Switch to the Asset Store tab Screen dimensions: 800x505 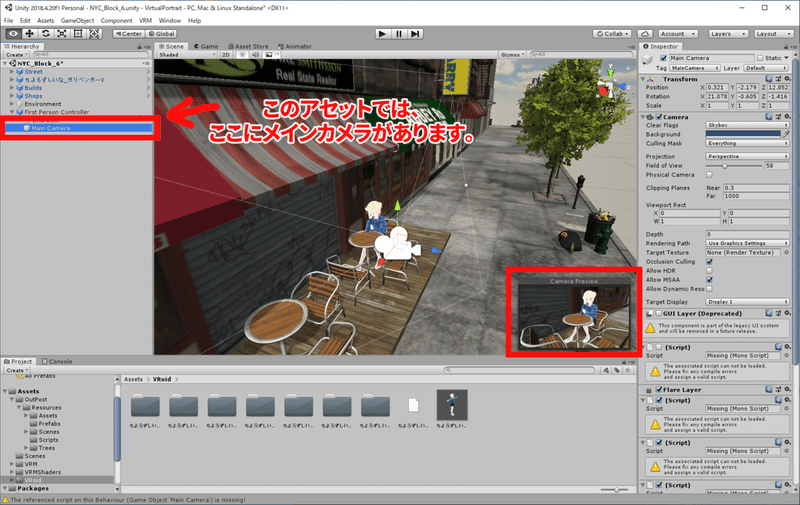coord(248,46)
